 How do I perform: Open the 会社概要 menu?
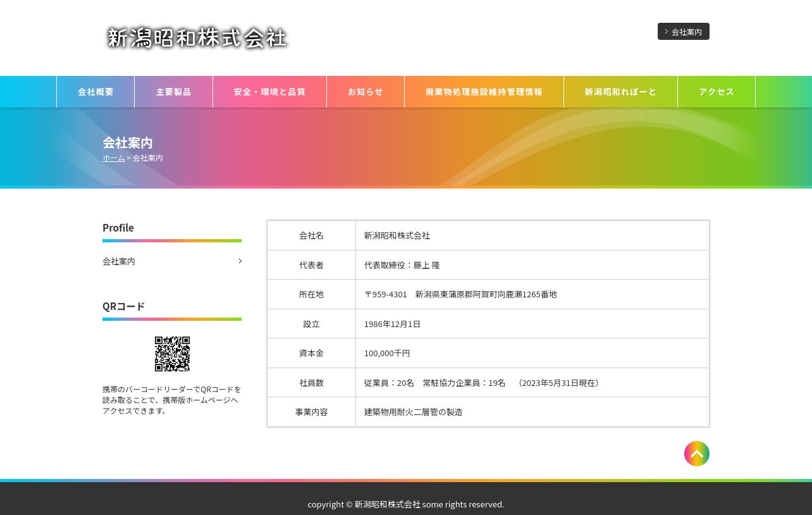tap(95, 92)
